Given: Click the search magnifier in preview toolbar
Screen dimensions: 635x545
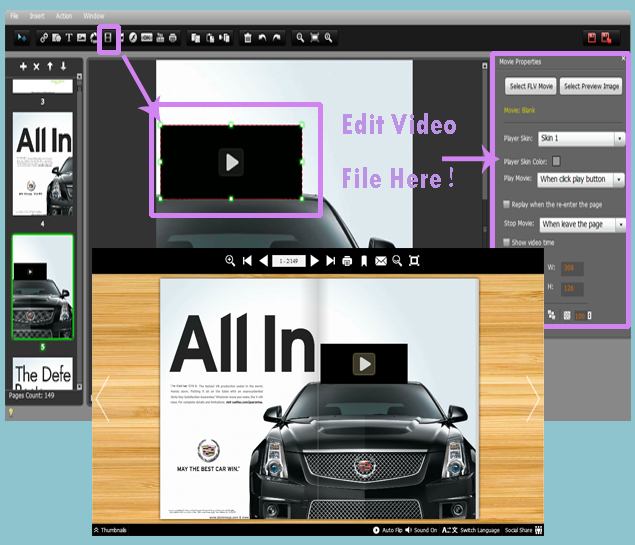Looking at the screenshot, I should click(x=397, y=261).
